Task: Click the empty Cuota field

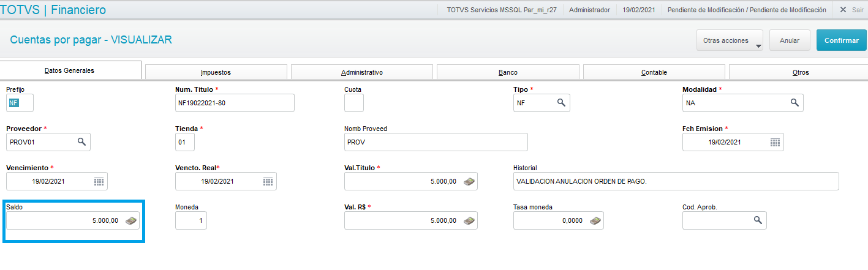Action: tap(354, 103)
